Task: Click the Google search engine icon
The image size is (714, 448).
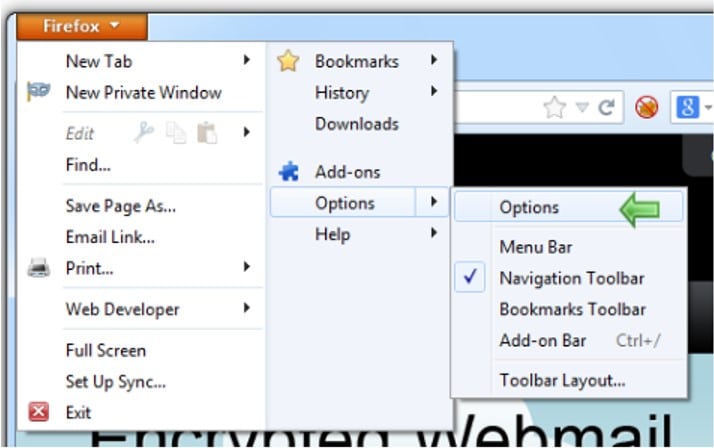Action: pos(687,107)
